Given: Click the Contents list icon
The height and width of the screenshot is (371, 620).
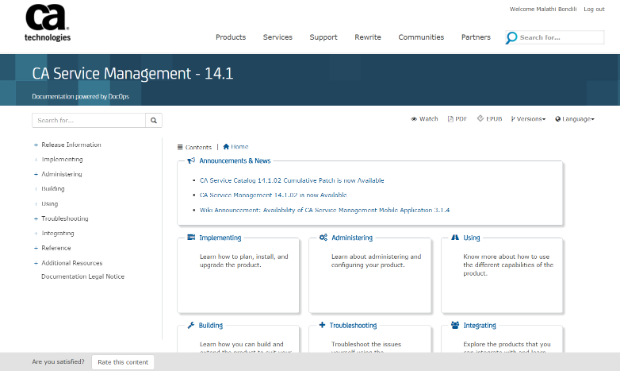Looking at the screenshot, I should pyautogui.click(x=180, y=147).
